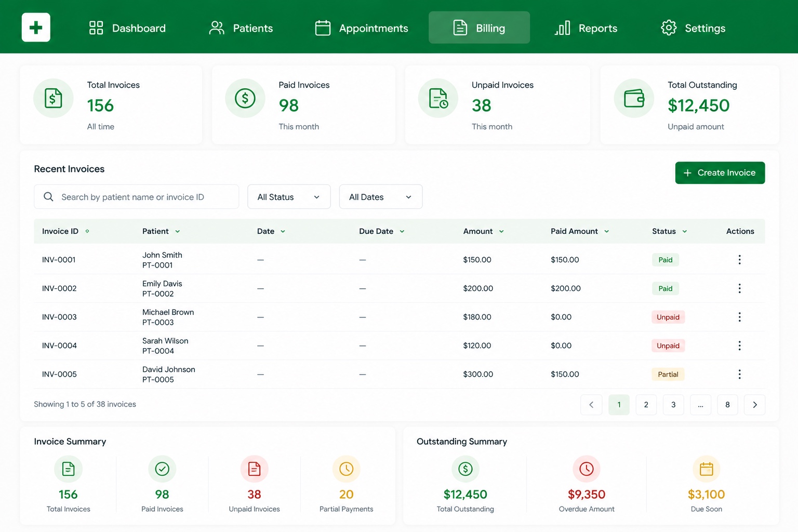Click patient name John Smith
798x532 pixels.
162,255
